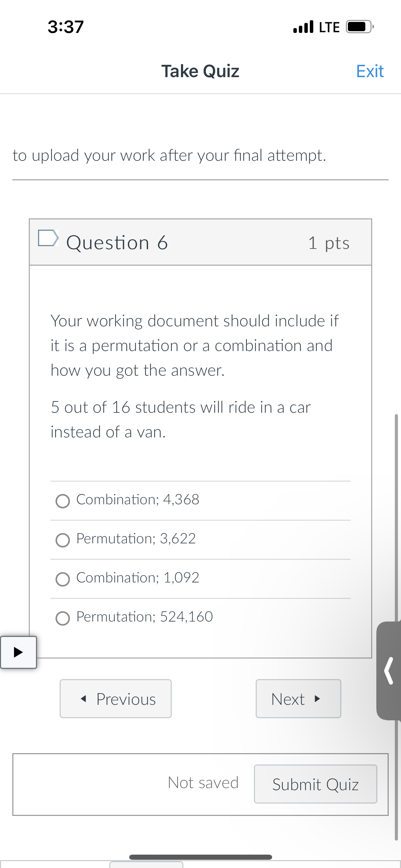401x868 pixels.
Task: Select radio option Combination; 4,368
Action: 63,501
